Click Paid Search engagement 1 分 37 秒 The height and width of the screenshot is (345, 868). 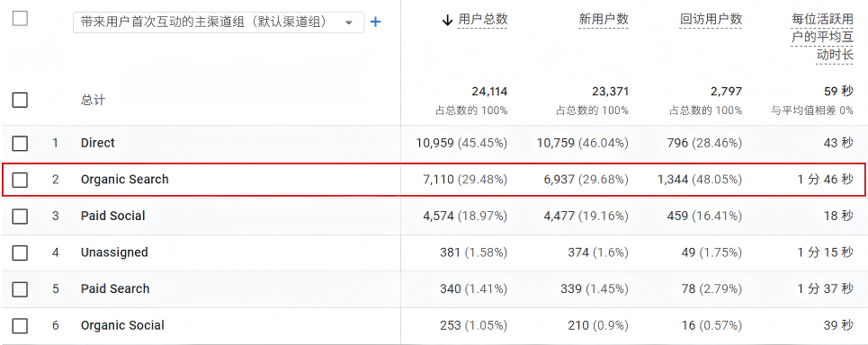point(826,289)
